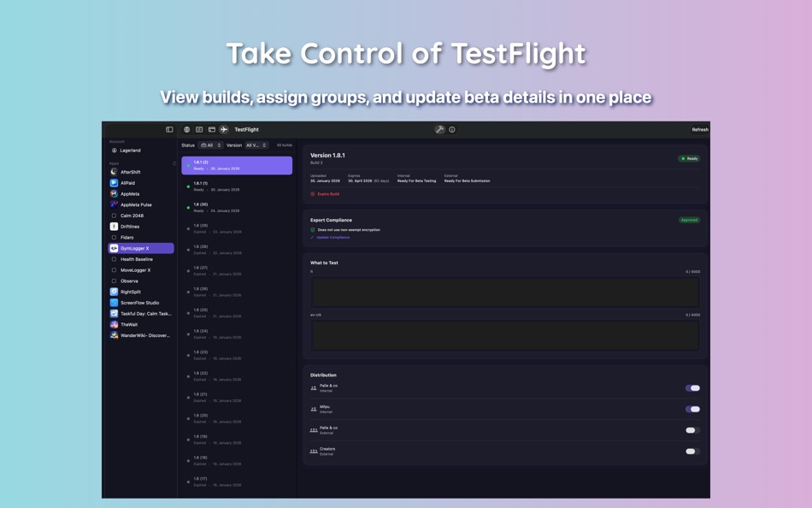The image size is (812, 508).
Task: Select expired build 1.8 (20)
Action: click(x=237, y=418)
